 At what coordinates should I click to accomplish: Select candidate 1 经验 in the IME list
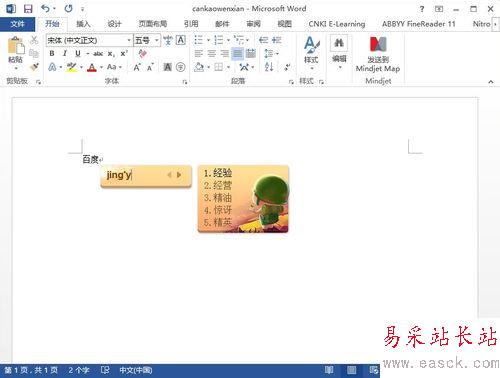218,173
